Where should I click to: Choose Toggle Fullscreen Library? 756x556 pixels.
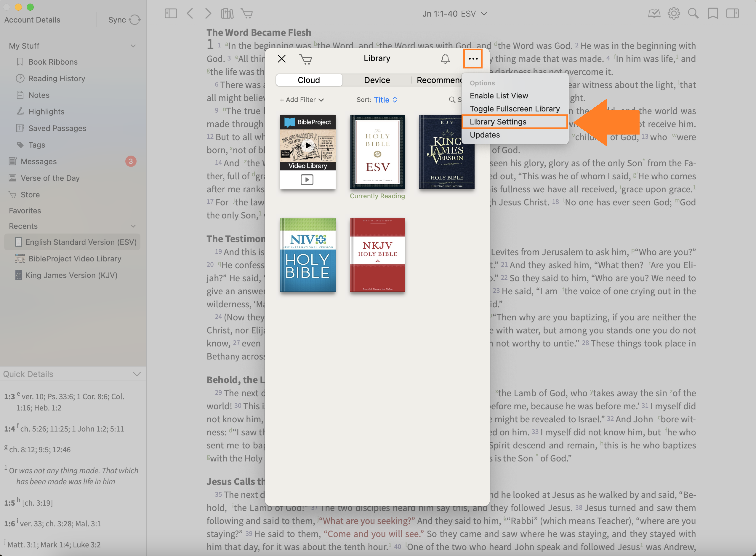(x=515, y=109)
